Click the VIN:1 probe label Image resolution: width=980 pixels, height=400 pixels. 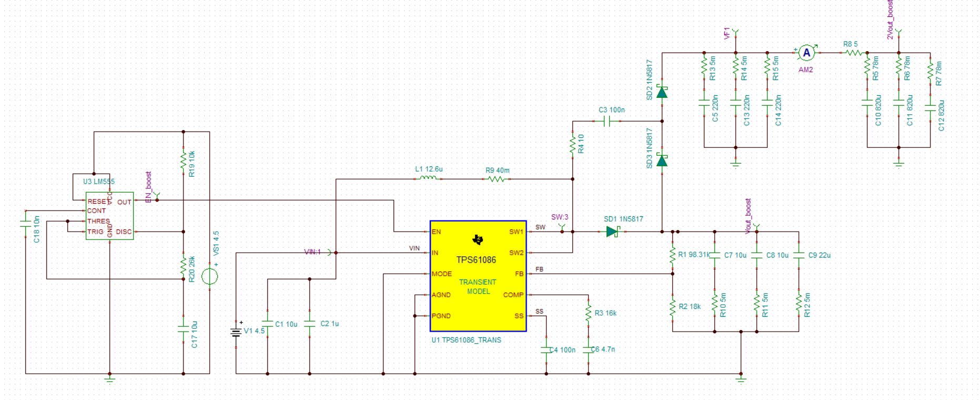[312, 252]
